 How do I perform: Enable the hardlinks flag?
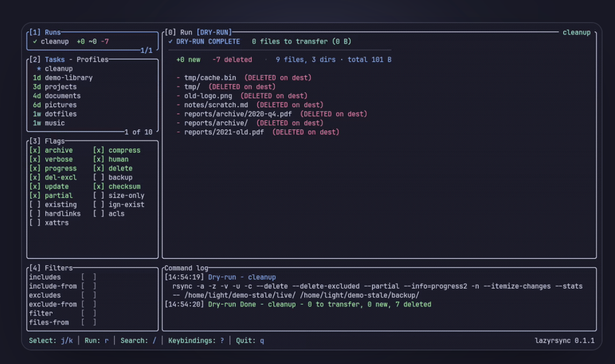tap(35, 213)
